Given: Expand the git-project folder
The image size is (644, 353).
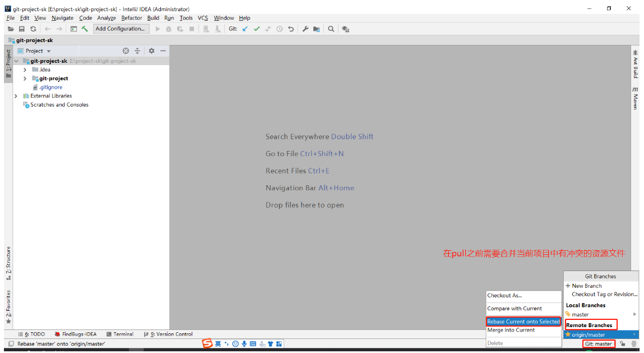Looking at the screenshot, I should pyautogui.click(x=25, y=78).
